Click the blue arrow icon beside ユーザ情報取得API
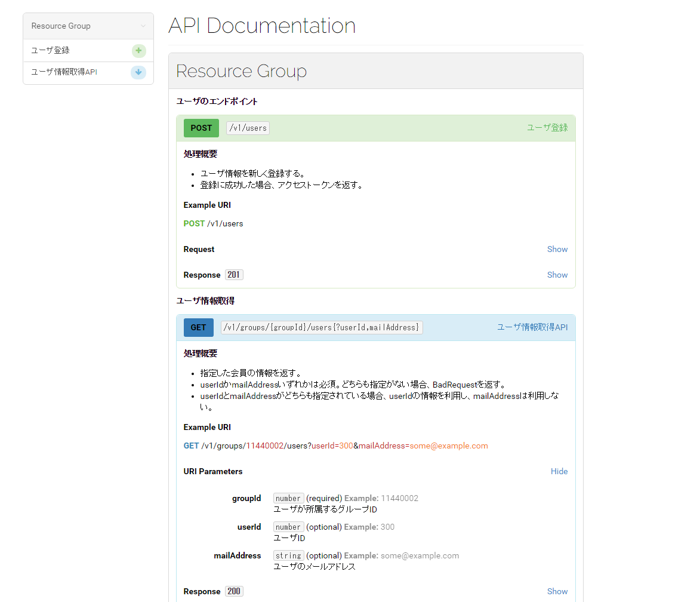Screen dimensions: 700x602 (x=138, y=72)
